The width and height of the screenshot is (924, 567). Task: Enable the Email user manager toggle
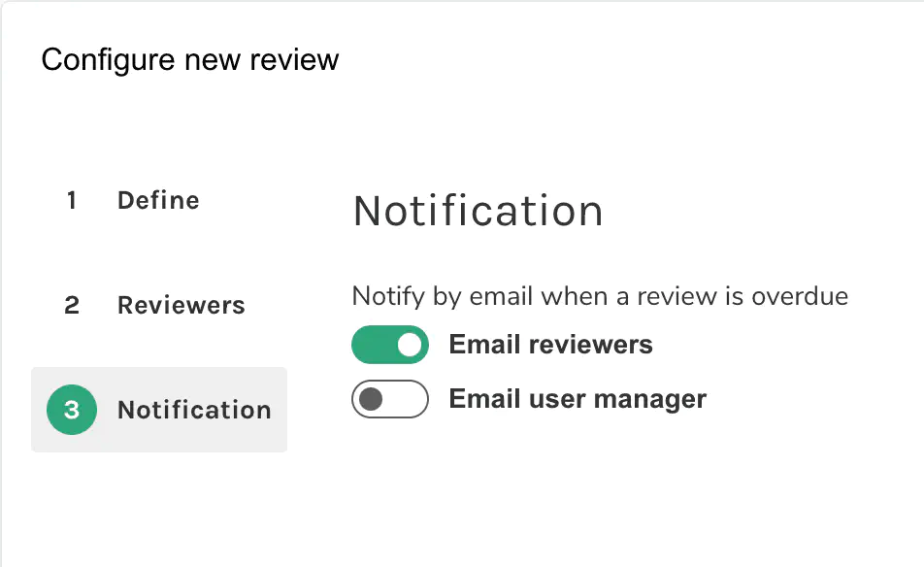click(389, 399)
